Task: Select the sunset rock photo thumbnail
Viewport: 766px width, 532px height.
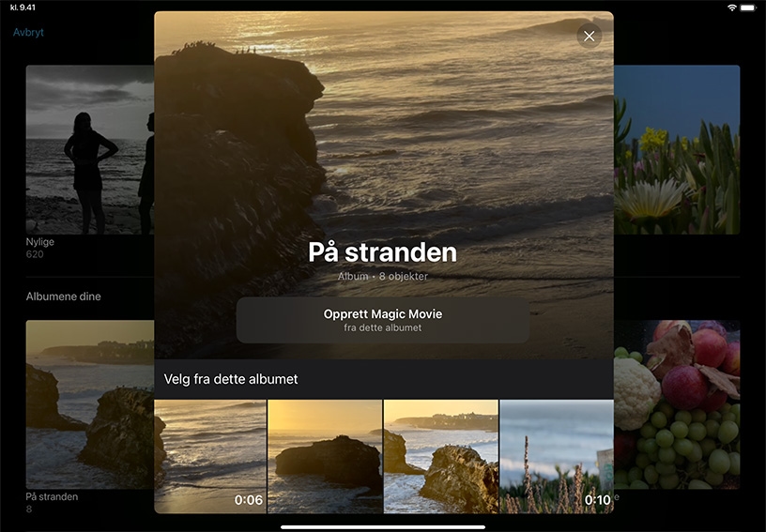Action: coord(325,456)
